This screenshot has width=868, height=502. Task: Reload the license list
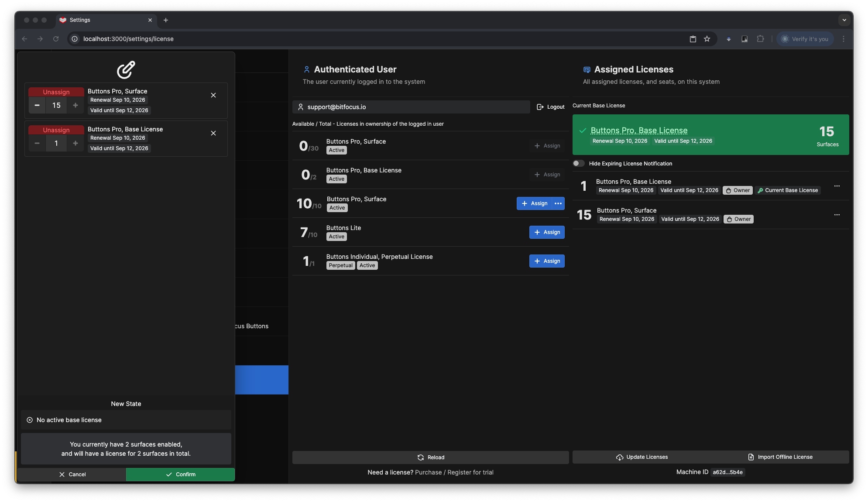pos(430,457)
